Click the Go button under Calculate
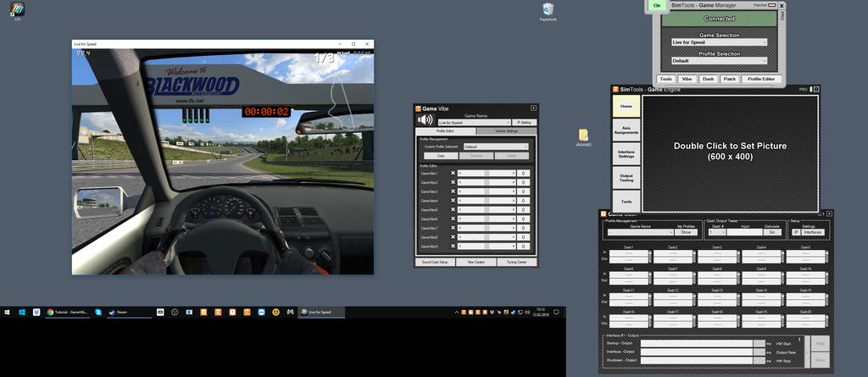 point(772,232)
